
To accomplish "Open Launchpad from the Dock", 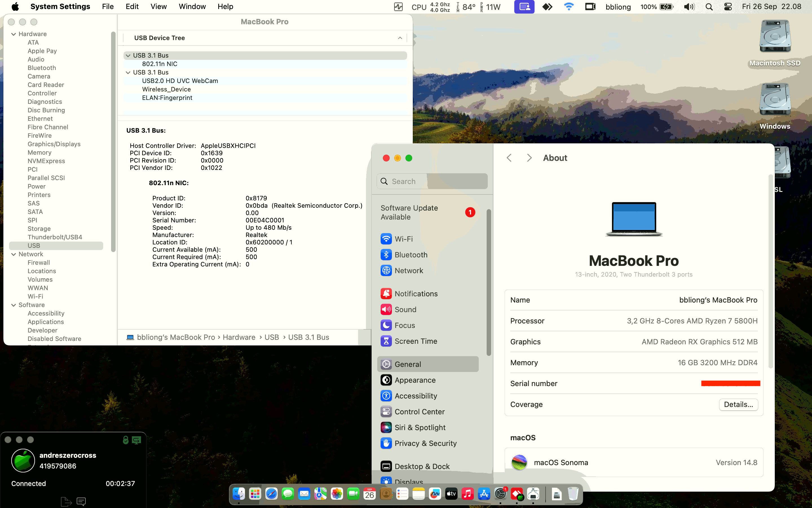I will 255,494.
